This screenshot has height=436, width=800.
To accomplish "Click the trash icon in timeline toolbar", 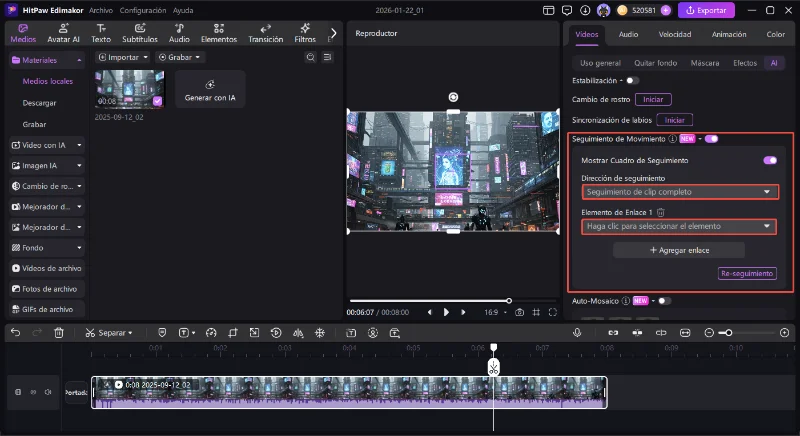I will pyautogui.click(x=59, y=332).
